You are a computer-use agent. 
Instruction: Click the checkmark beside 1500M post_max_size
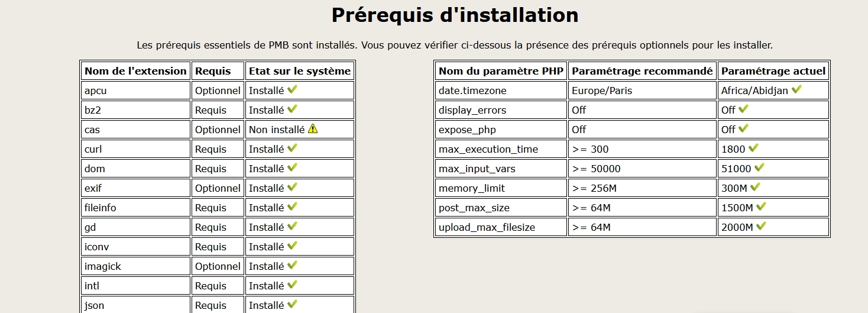(761, 206)
